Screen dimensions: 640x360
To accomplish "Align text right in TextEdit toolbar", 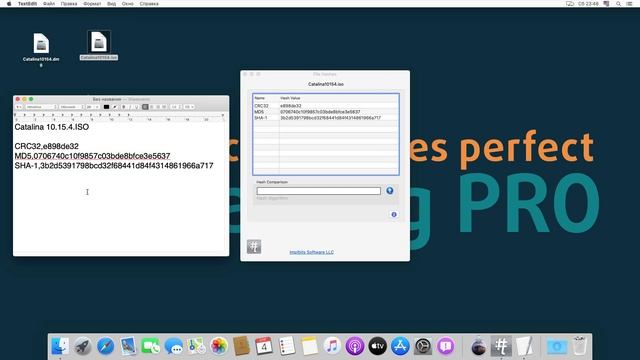I will tap(158, 107).
